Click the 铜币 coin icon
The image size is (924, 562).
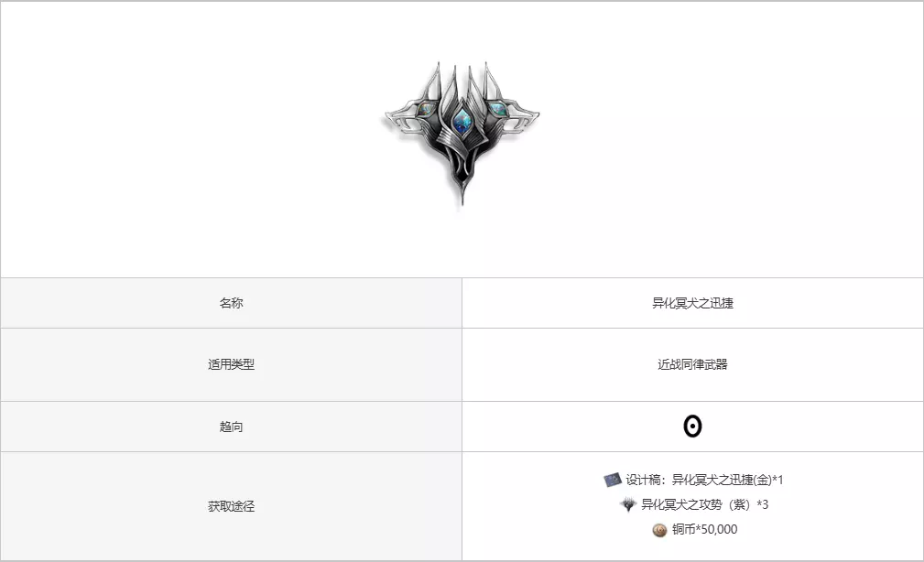click(x=659, y=530)
